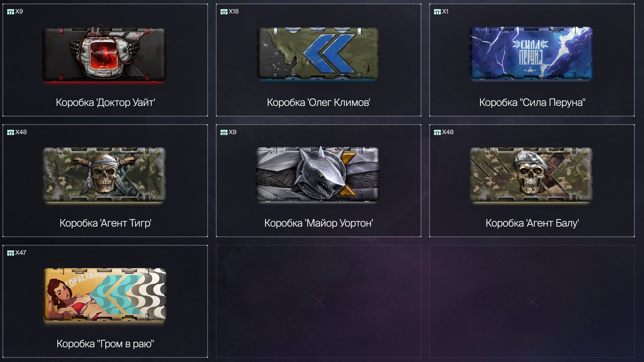
Task: Open the 'Олег Климов' box artwork
Action: (318, 54)
